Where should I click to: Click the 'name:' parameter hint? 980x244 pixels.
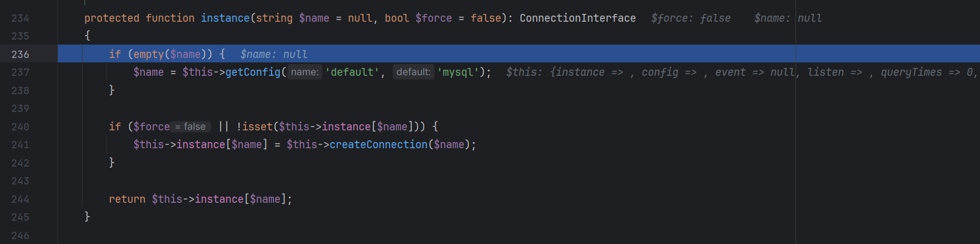click(x=304, y=72)
